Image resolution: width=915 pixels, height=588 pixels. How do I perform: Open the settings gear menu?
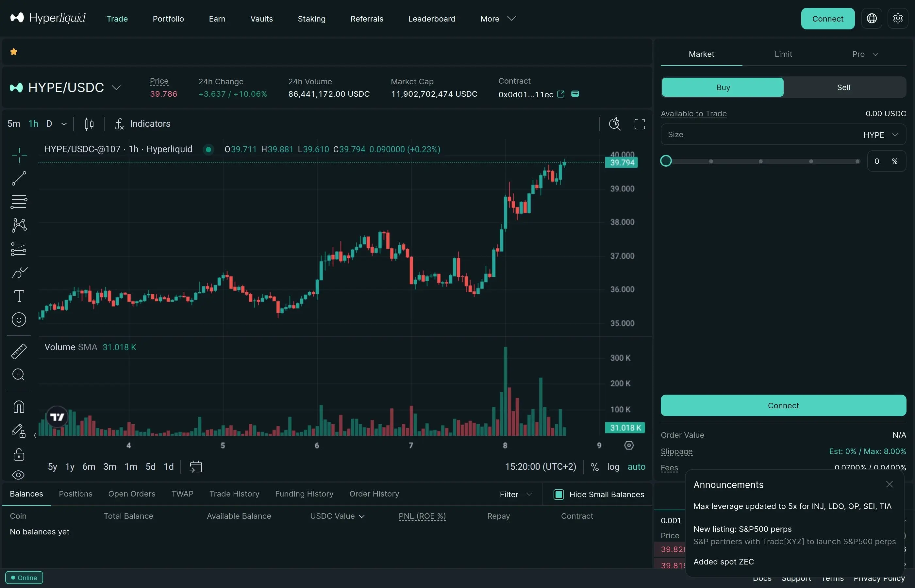(898, 18)
